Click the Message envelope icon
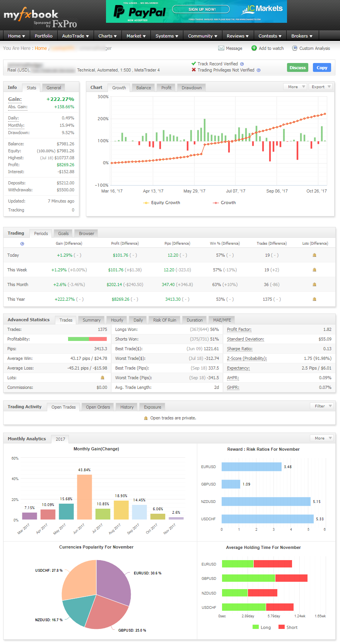Image resolution: width=340 pixels, height=644 pixels. point(221,48)
